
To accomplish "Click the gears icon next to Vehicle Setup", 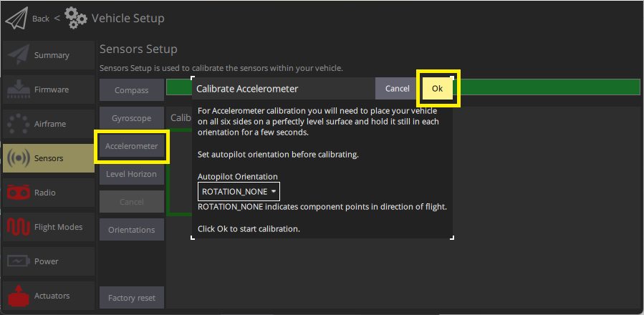I will [76, 18].
